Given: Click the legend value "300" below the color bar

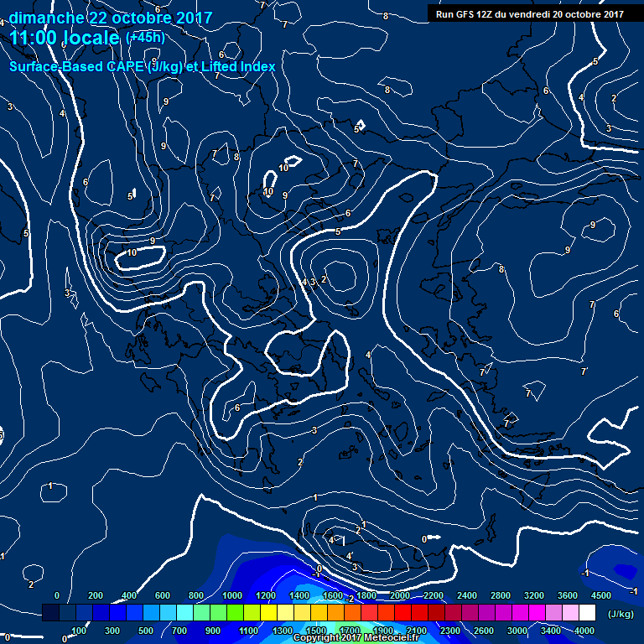Looking at the screenshot, I should click(112, 631).
